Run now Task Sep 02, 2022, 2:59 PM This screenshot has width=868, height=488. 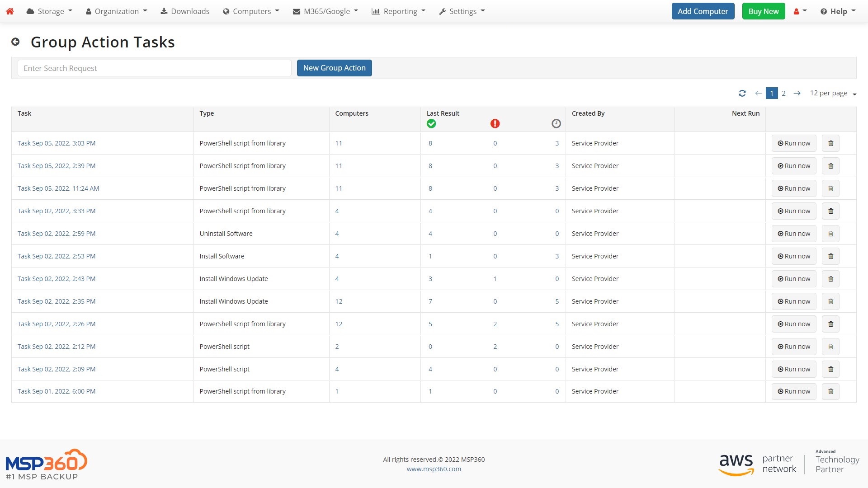(x=794, y=234)
